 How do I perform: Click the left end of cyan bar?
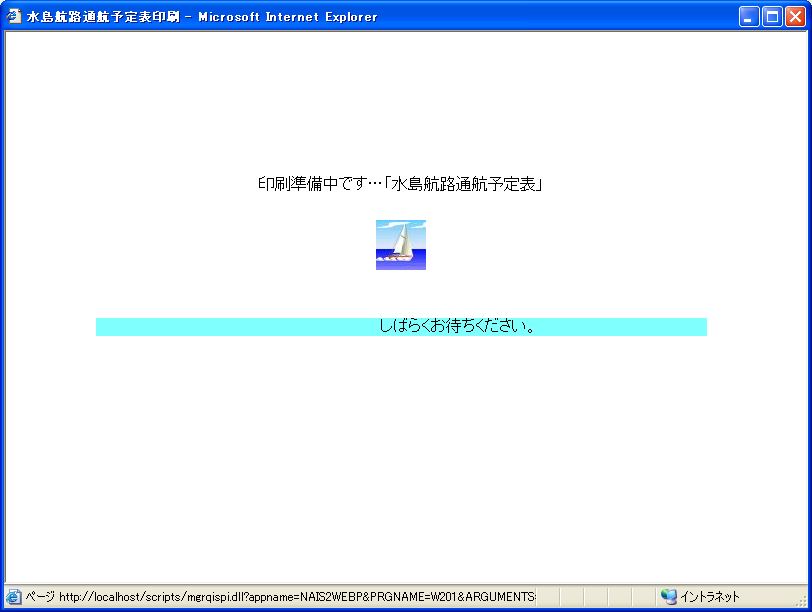[x=102, y=327]
